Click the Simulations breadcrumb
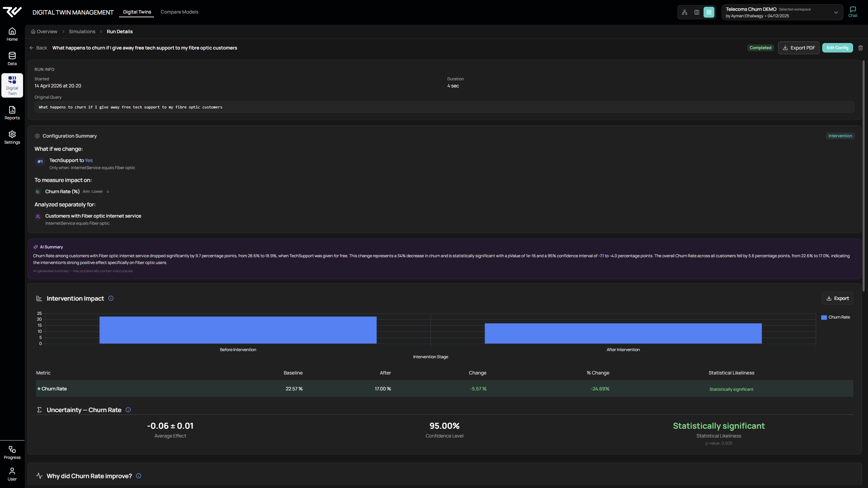868x488 pixels. (82, 32)
